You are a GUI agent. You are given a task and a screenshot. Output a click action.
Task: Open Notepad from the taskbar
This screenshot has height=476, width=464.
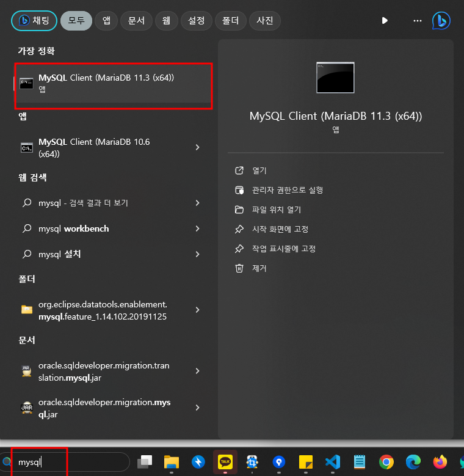[x=360, y=462]
